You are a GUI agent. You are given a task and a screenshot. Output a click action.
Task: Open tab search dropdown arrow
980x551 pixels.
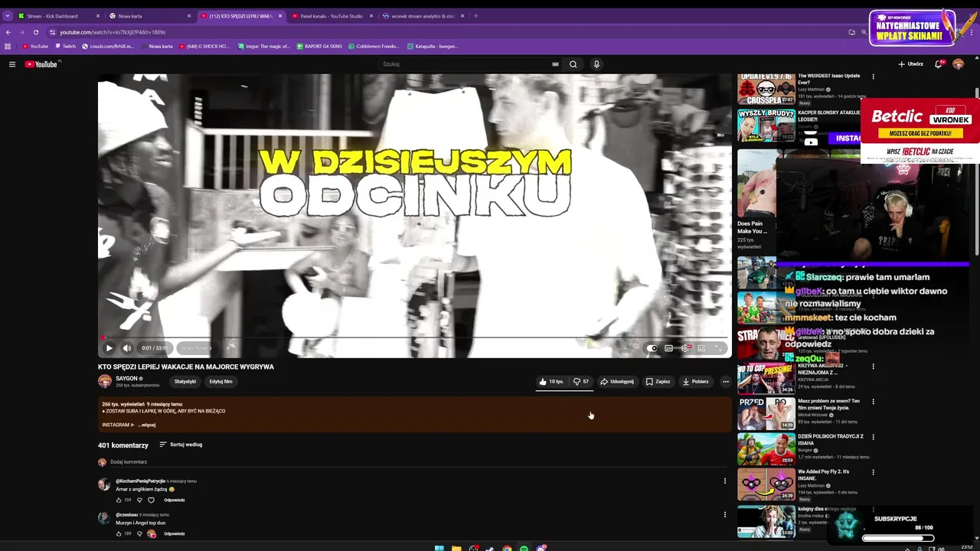pyautogui.click(x=7, y=16)
